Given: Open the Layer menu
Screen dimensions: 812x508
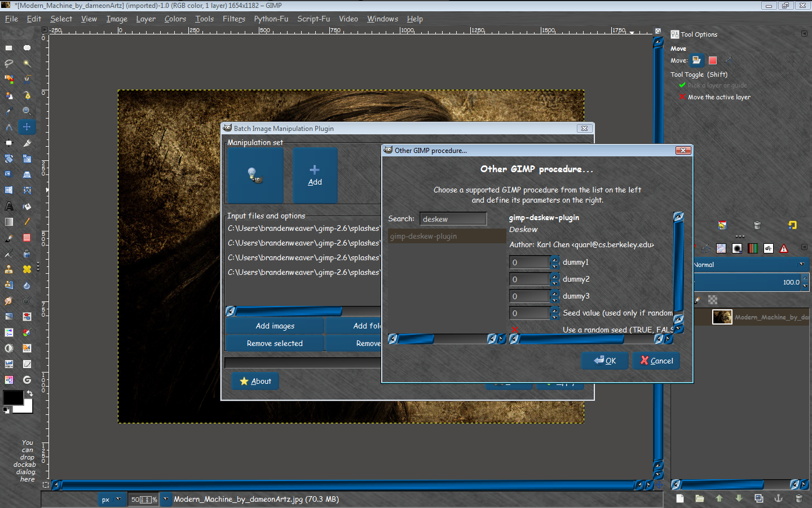Looking at the screenshot, I should (145, 19).
